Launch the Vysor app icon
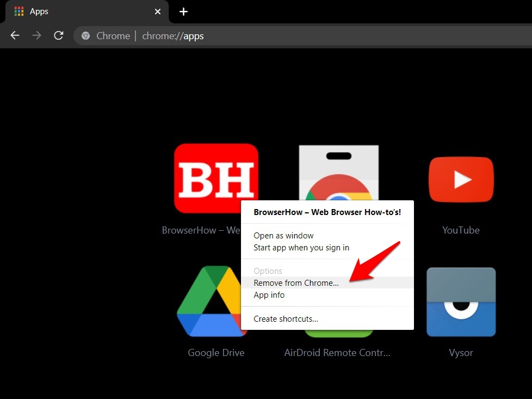532x399 pixels. pyautogui.click(x=461, y=302)
